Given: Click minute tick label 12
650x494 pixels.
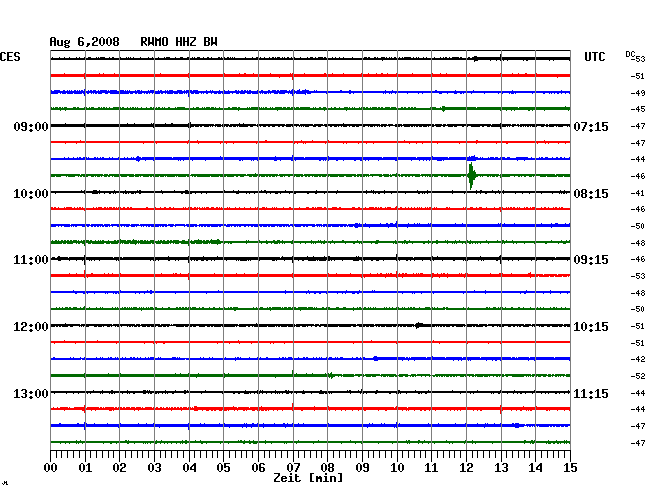Looking at the screenshot, I should tap(466, 467).
